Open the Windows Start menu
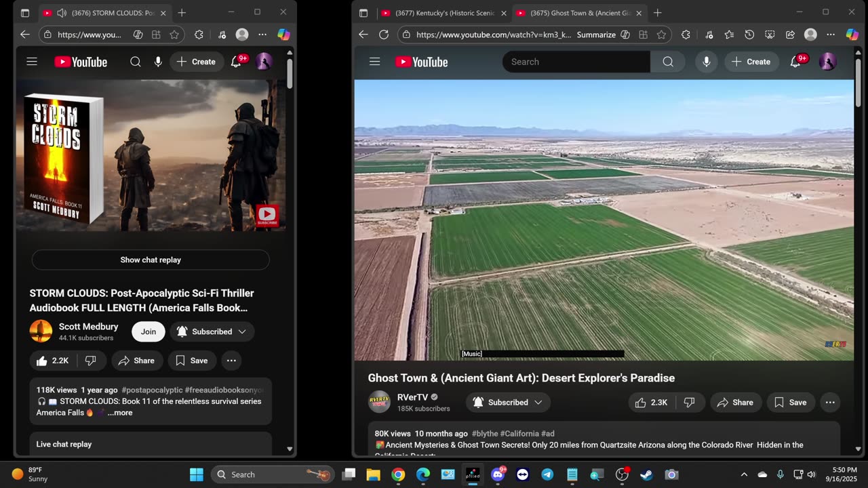The width and height of the screenshot is (868, 488). click(197, 474)
